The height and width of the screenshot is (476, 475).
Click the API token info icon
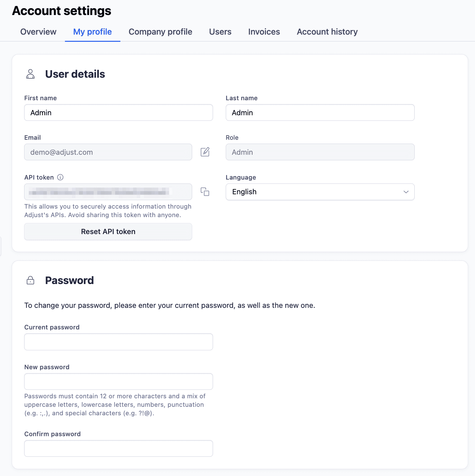[60, 177]
